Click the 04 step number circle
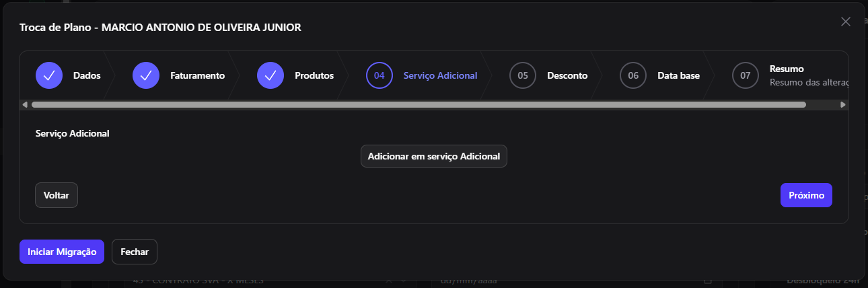The width and height of the screenshot is (868, 288). [379, 75]
